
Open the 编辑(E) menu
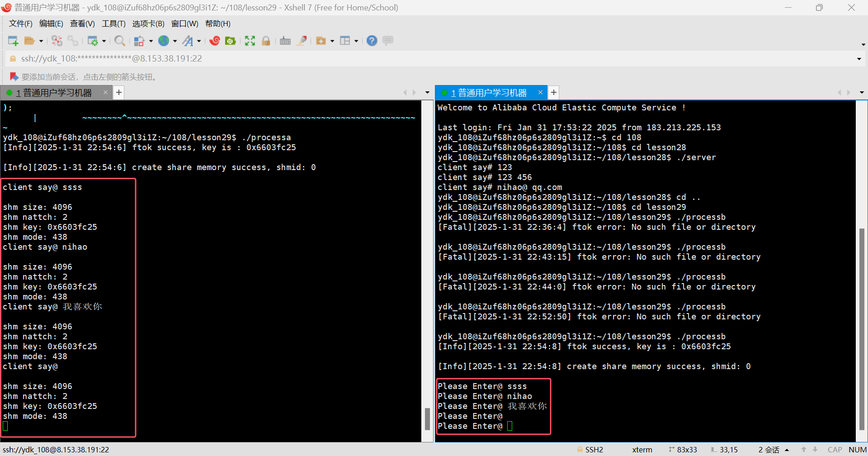(x=51, y=24)
